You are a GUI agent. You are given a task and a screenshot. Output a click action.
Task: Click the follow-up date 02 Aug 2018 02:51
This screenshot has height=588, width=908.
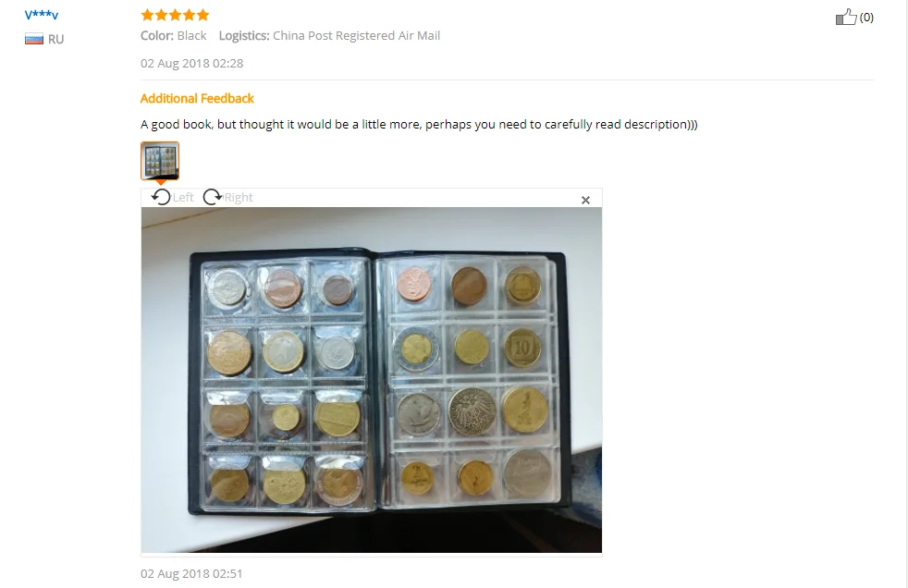coord(191,573)
